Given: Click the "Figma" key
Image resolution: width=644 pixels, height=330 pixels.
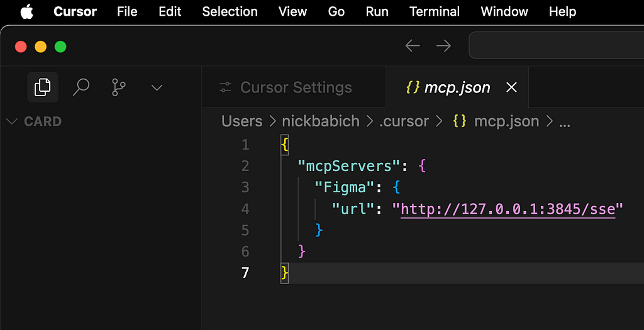Looking at the screenshot, I should 344,187.
